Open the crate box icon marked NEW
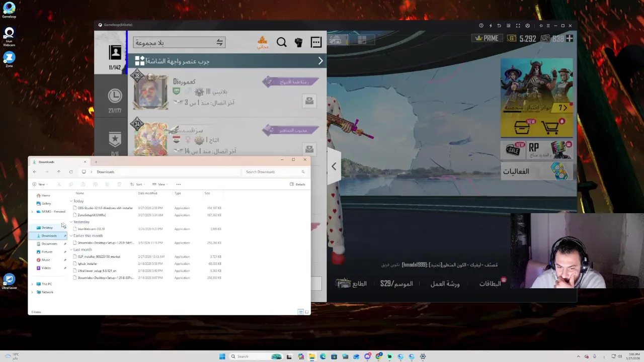The image size is (644, 362). (522, 127)
